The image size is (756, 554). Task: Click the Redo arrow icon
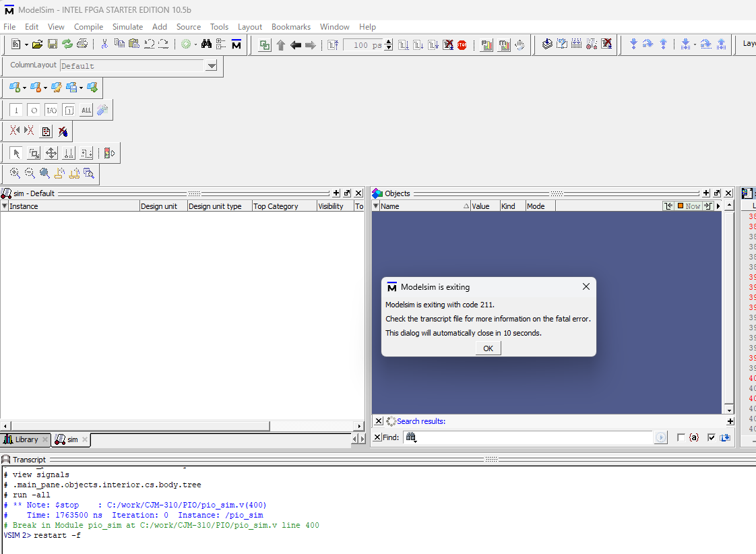pos(164,44)
